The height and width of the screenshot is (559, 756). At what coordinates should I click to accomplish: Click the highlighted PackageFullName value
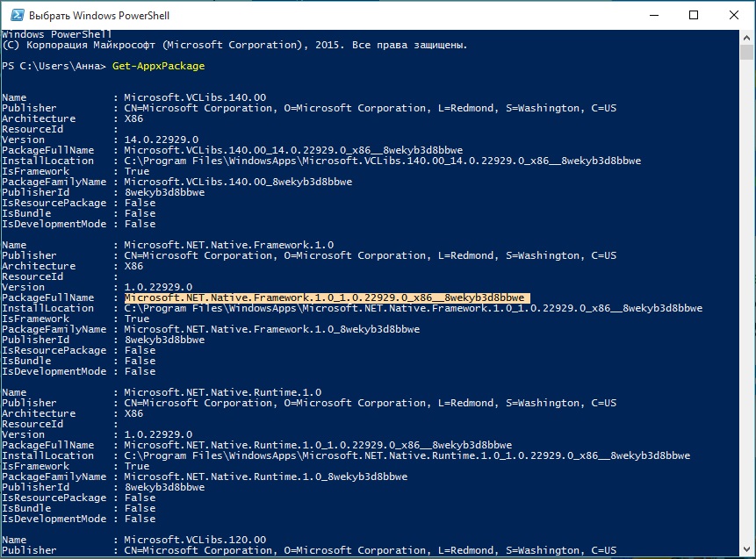pos(325,297)
